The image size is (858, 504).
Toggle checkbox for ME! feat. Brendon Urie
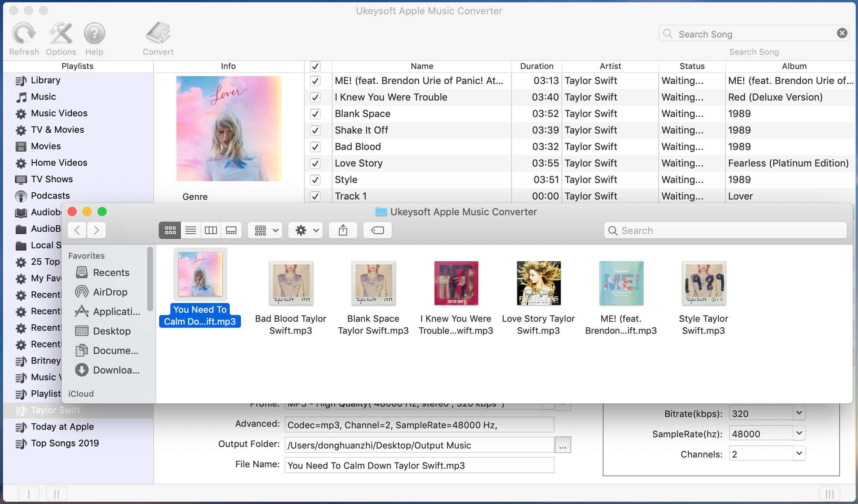click(315, 80)
